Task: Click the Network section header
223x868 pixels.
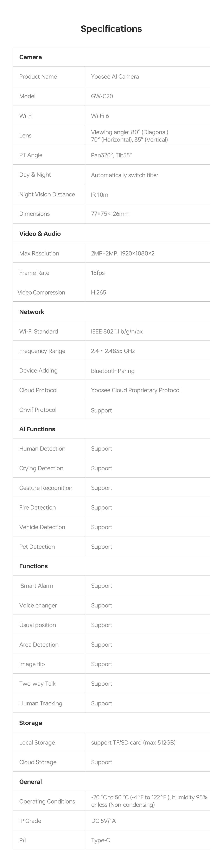Action: coord(32,312)
